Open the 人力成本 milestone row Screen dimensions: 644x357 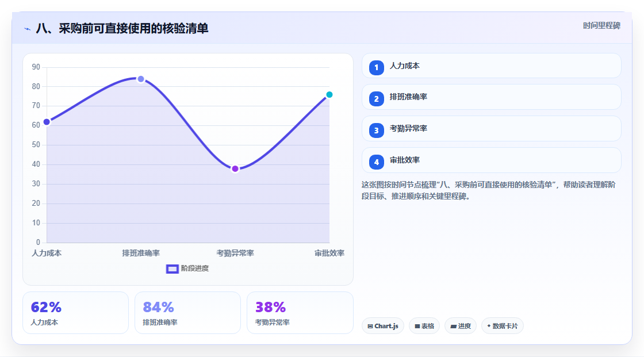(491, 66)
